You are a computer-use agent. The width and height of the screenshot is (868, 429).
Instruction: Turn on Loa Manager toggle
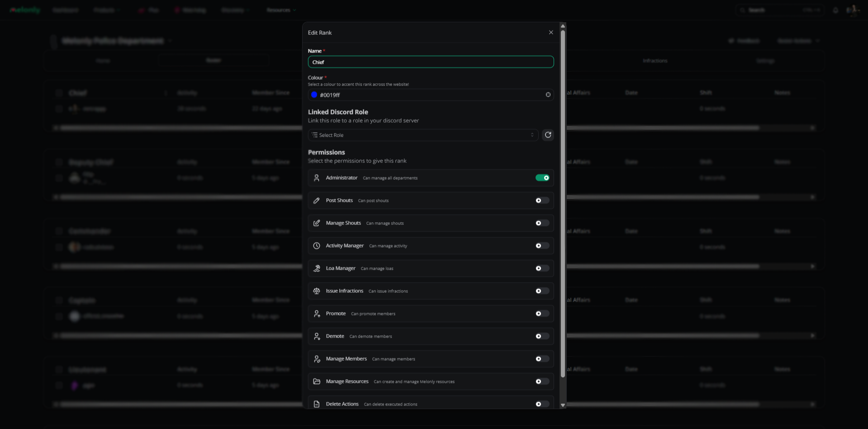point(542,268)
